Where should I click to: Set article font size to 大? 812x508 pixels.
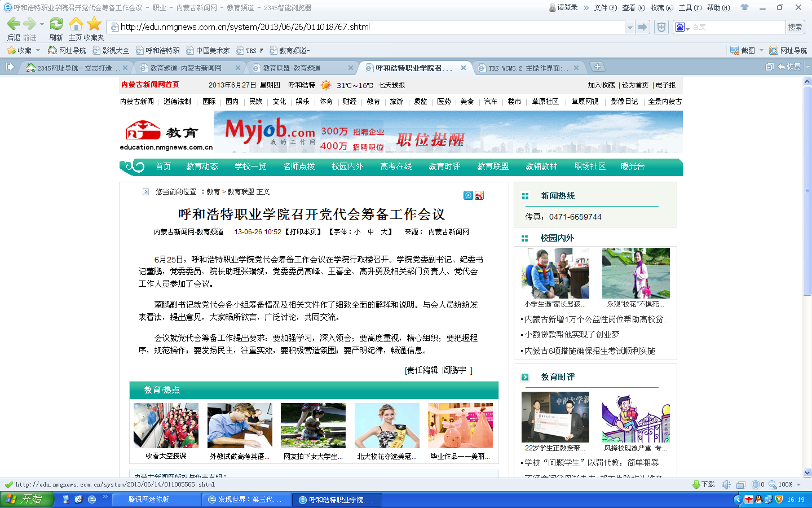click(384, 232)
